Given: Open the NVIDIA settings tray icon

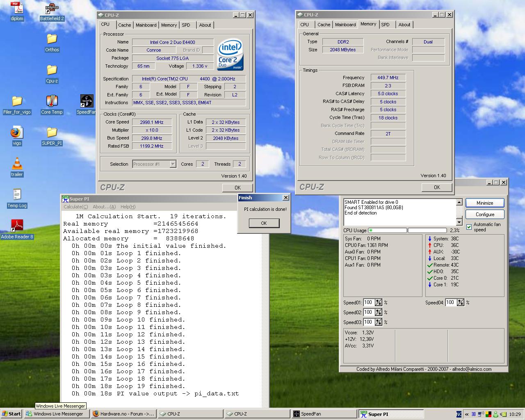Looking at the screenshot, I should [502, 414].
